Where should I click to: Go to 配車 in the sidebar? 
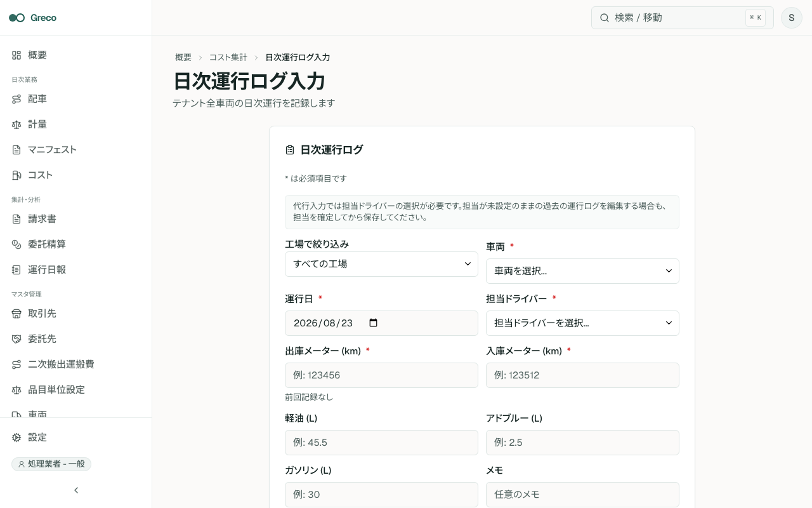click(x=75, y=99)
